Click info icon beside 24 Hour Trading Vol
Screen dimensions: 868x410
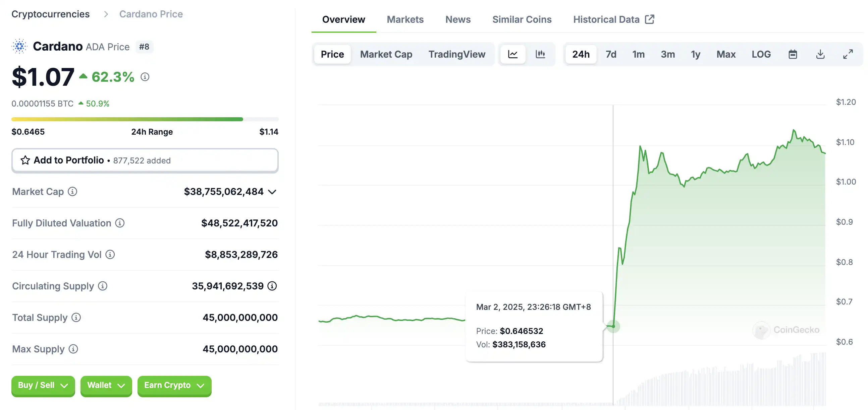110,255
